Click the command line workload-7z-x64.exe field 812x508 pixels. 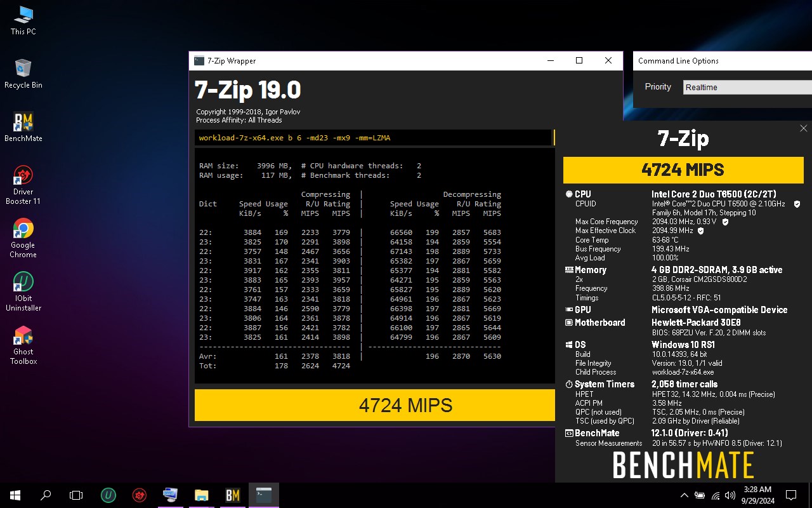[x=373, y=138]
